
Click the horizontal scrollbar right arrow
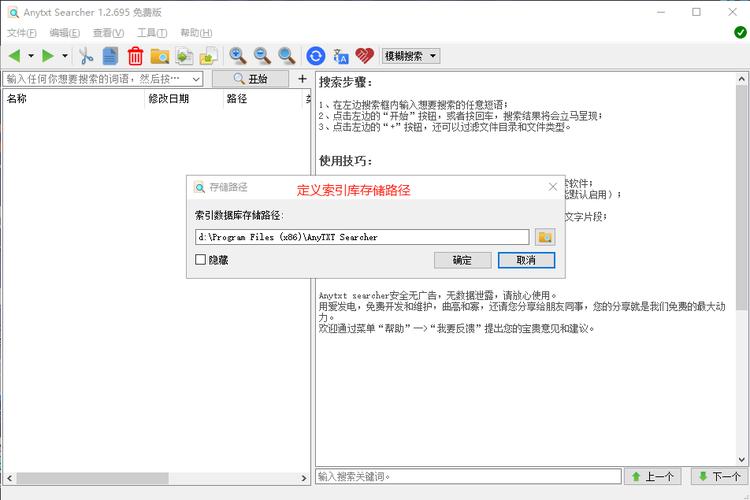pyautogui.click(x=304, y=478)
